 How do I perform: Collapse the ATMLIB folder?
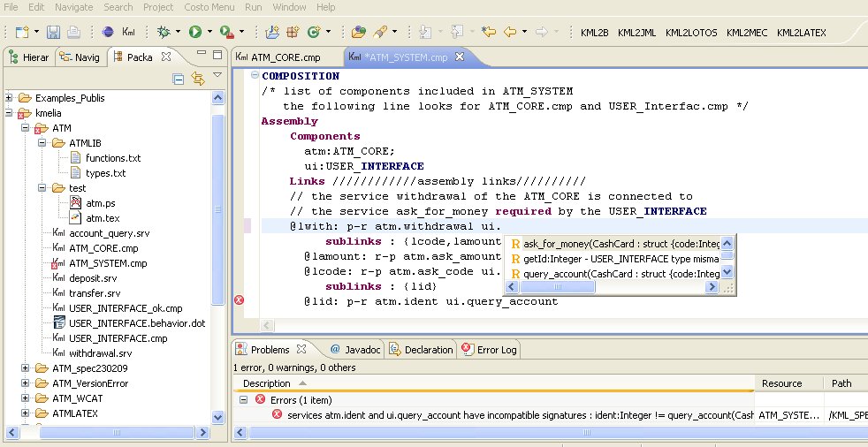coord(42,143)
